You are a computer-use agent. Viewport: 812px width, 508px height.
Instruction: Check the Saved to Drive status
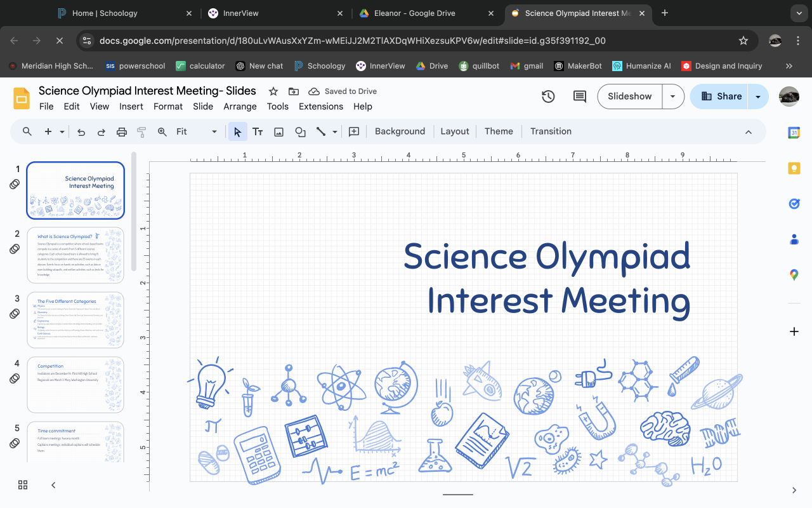click(x=343, y=91)
